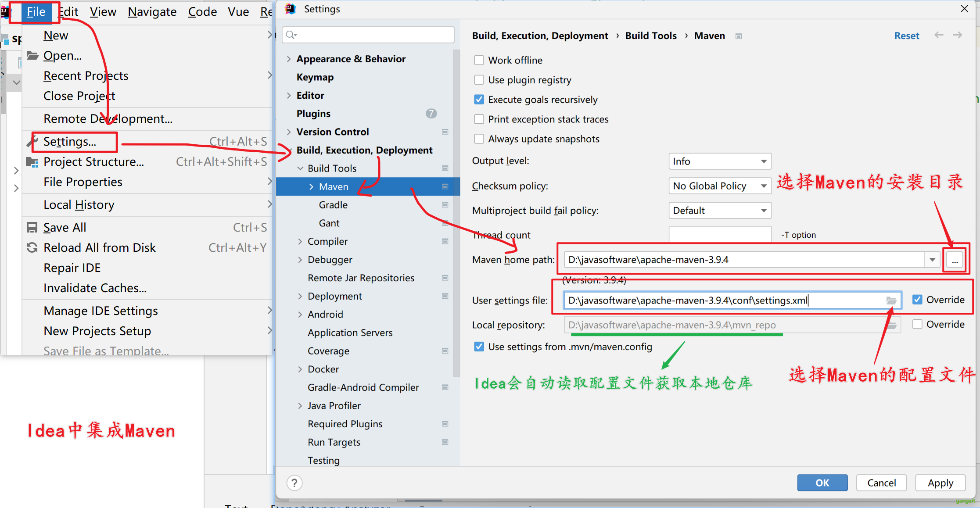Collapse the Build Tools tree node
This screenshot has height=508, width=980.
tap(300, 168)
